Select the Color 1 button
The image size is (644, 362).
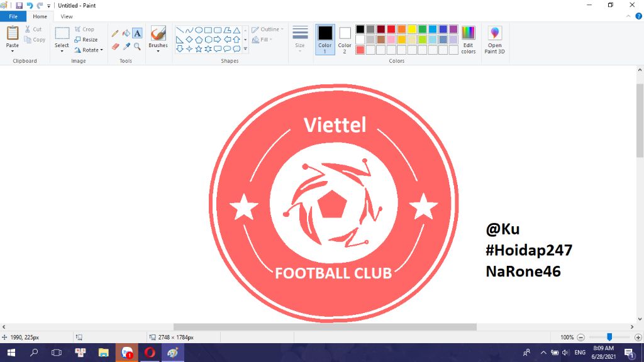325,40
